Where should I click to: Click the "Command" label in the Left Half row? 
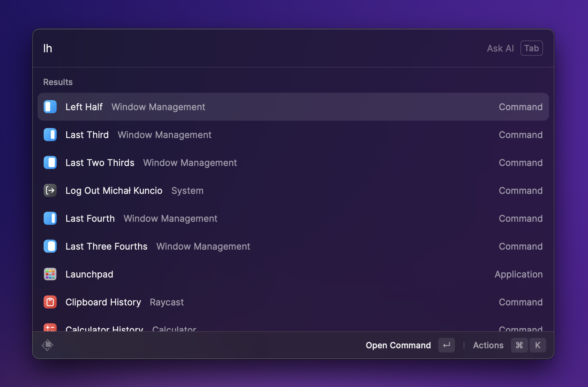pos(521,107)
